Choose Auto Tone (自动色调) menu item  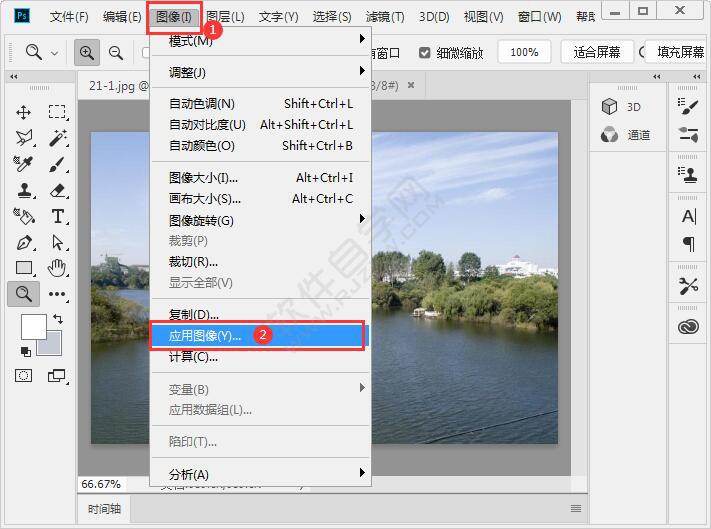click(x=260, y=104)
